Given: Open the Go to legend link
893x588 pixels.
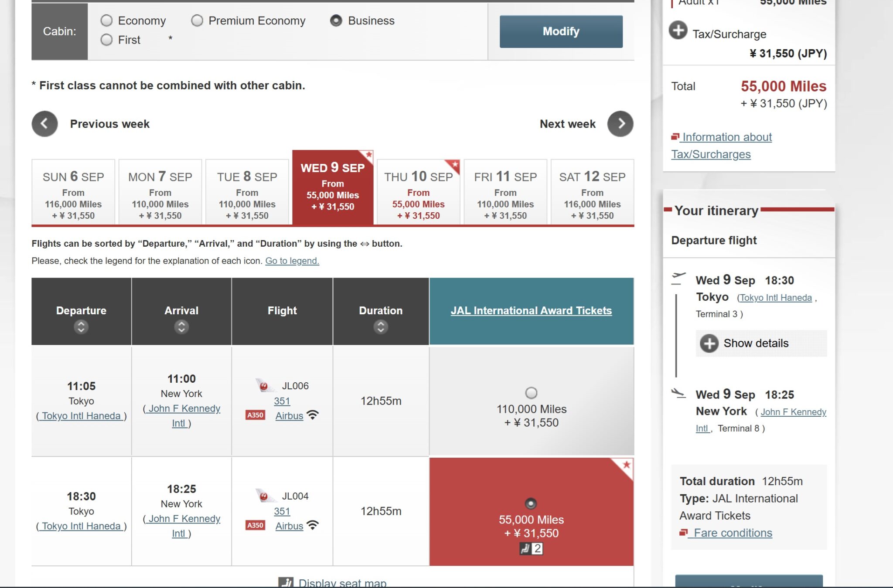Looking at the screenshot, I should (x=292, y=261).
